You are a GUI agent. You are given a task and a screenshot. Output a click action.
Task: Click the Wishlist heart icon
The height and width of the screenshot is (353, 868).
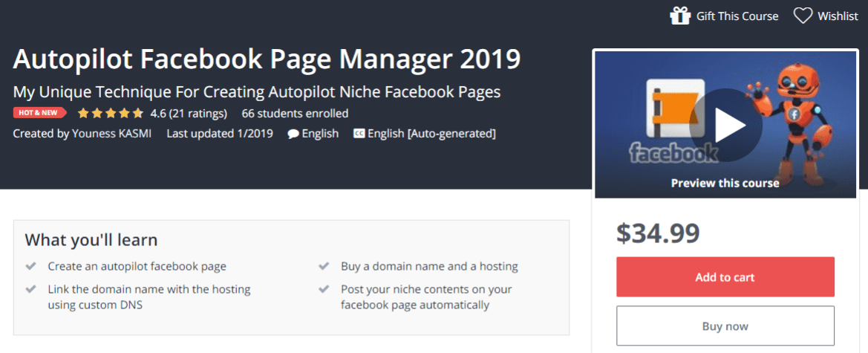(803, 16)
